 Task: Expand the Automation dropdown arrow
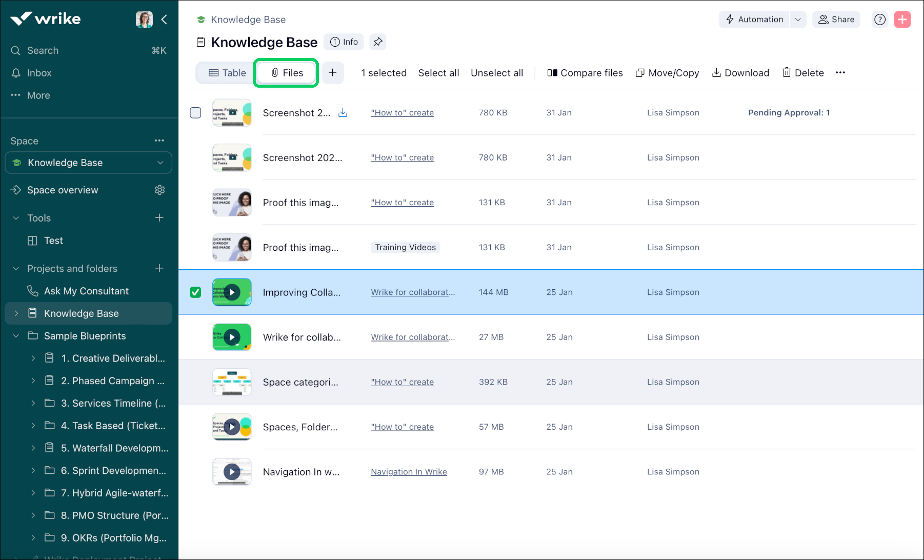[798, 19]
